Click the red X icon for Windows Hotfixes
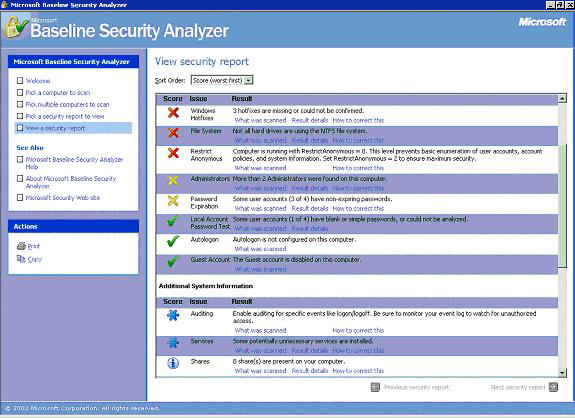 click(173, 113)
